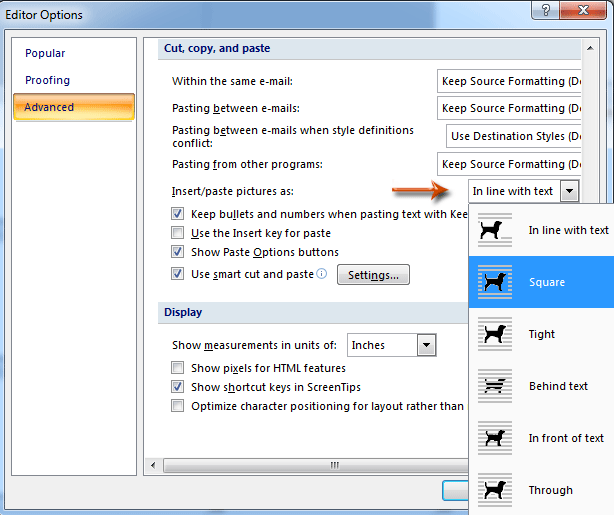
Task: Enable Show pixels for HTML features
Action: (x=177, y=368)
